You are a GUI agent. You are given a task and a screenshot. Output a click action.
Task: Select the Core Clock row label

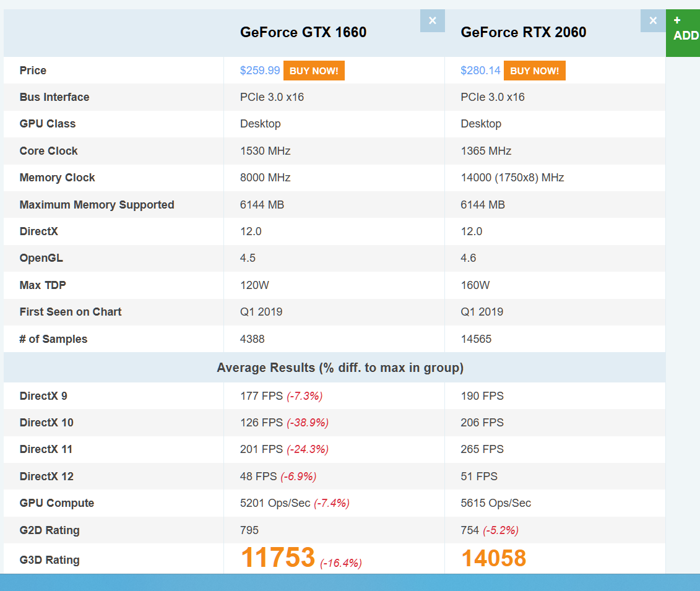(49, 151)
